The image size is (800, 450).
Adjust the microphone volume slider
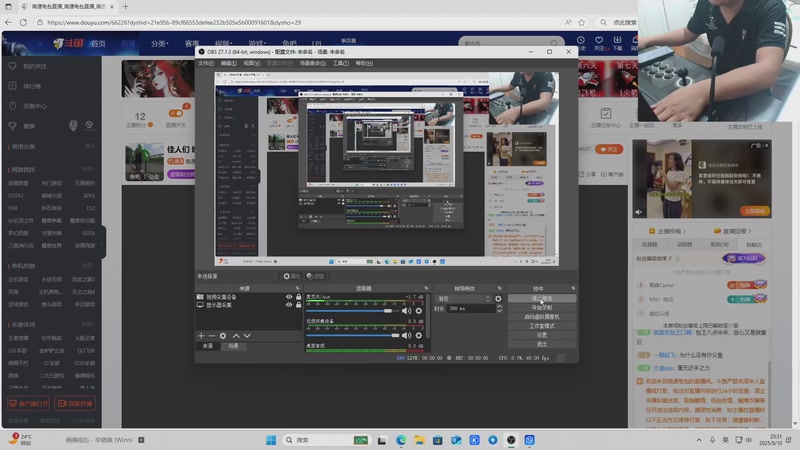click(352, 311)
